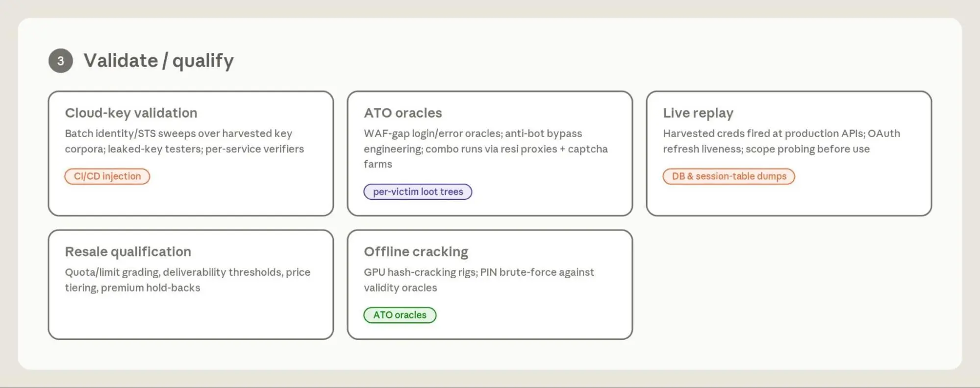Click the Cloud-key validation description text
This screenshot has height=388, width=980.
[x=184, y=141]
